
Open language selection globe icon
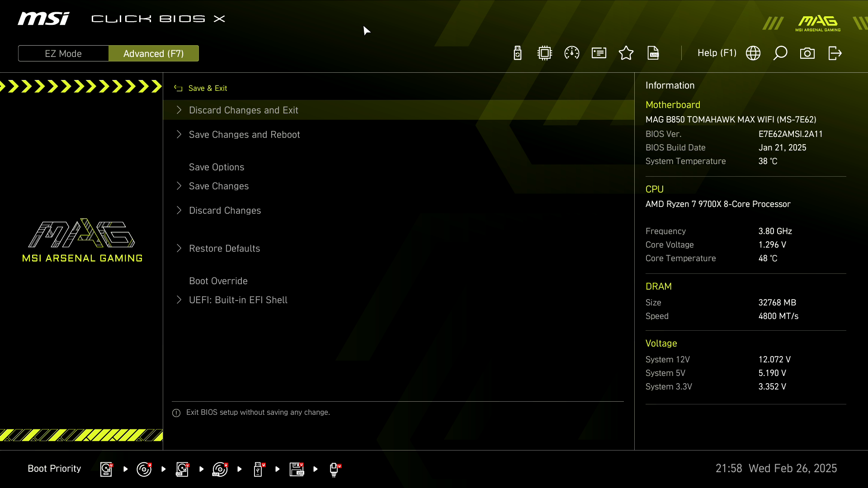(753, 53)
